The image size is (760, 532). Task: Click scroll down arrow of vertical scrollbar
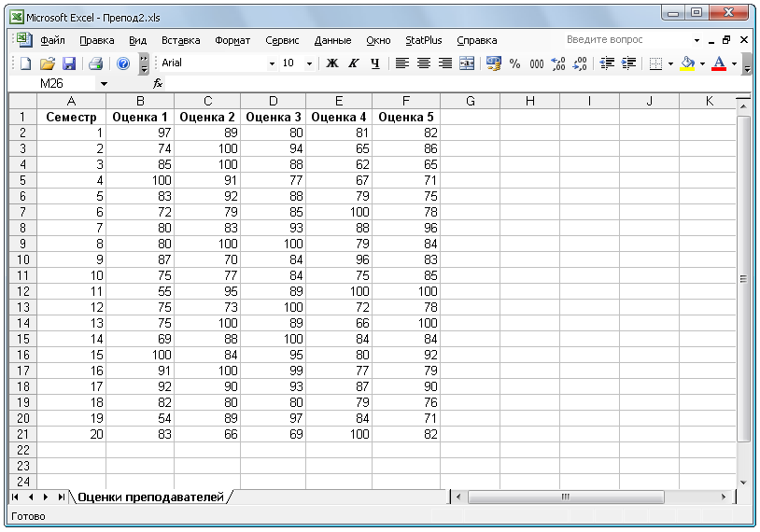pos(743,483)
